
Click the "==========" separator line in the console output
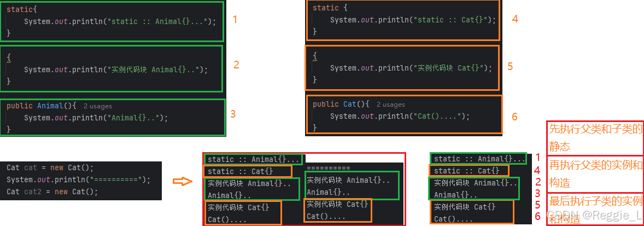coord(328,168)
